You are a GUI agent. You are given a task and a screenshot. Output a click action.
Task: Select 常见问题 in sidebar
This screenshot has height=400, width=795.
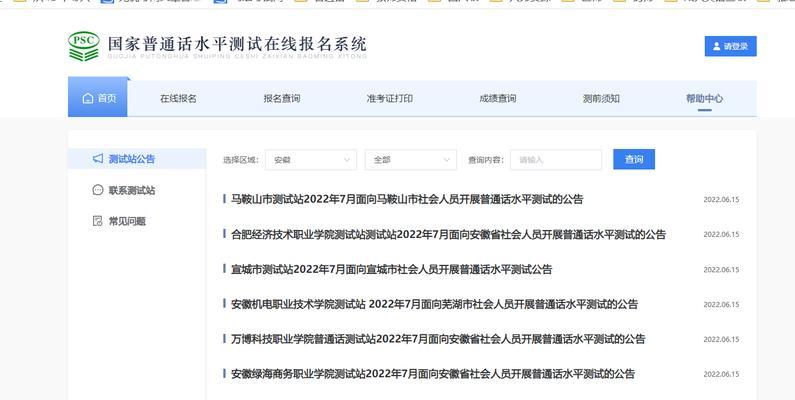coord(127,221)
